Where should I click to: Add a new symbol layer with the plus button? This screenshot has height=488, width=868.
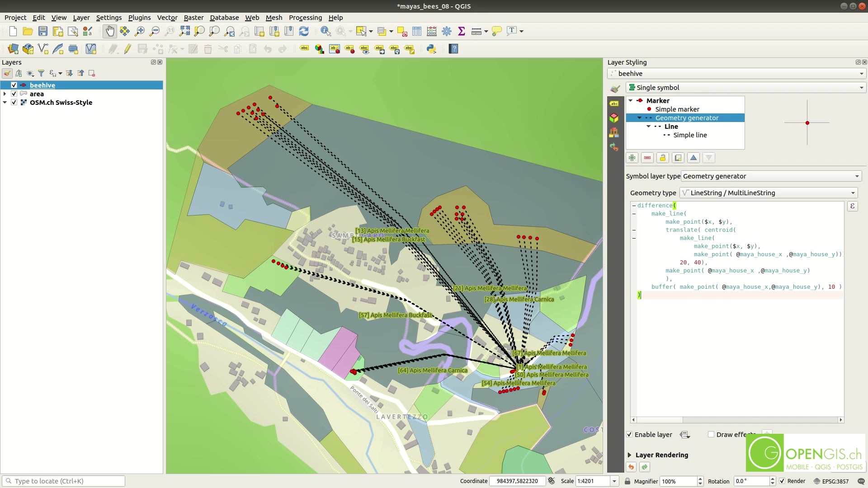tap(632, 158)
